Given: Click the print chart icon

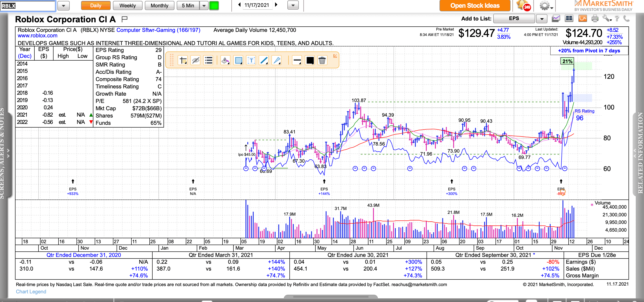Looking at the screenshot, I should (595, 18).
